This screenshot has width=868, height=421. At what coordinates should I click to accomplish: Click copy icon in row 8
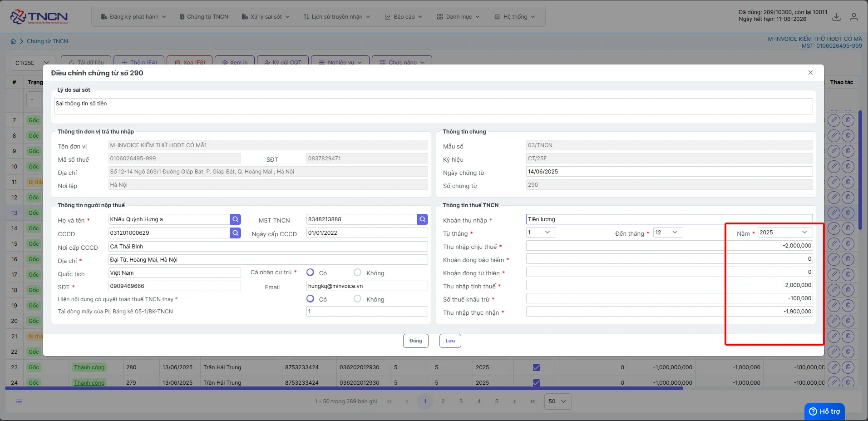pyautogui.click(x=848, y=135)
